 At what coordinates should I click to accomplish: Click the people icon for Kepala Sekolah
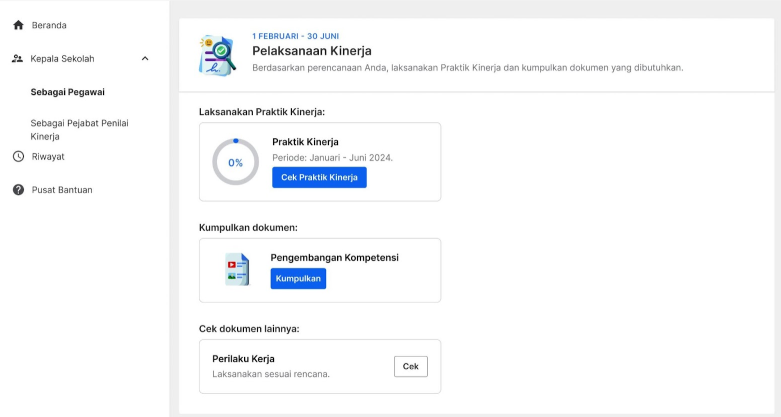tap(18, 59)
